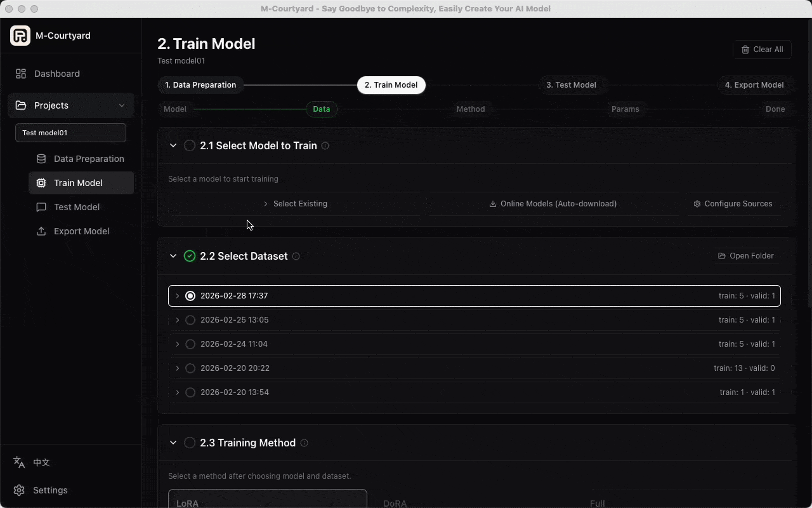Select the Done sub-step

(x=775, y=109)
